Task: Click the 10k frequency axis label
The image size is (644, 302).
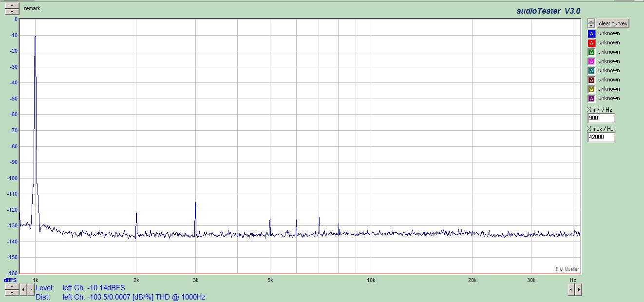Action: tap(371, 280)
